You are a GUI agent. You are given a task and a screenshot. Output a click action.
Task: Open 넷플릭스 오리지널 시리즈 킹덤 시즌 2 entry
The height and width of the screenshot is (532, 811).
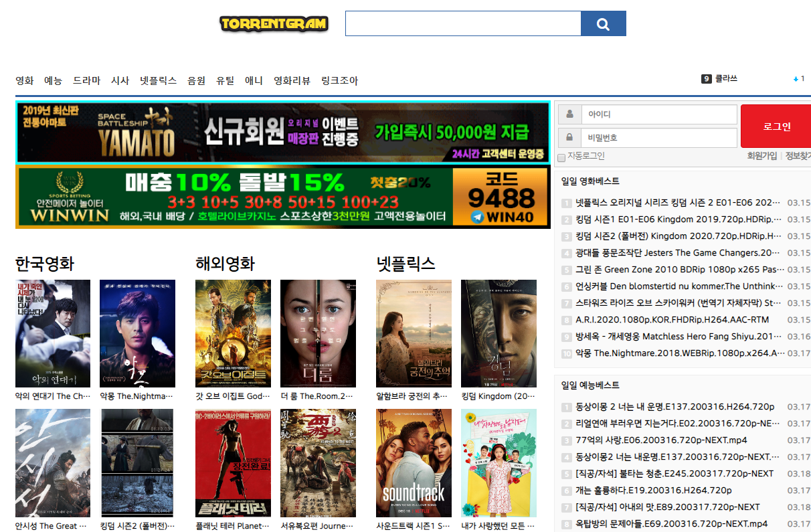(679, 202)
